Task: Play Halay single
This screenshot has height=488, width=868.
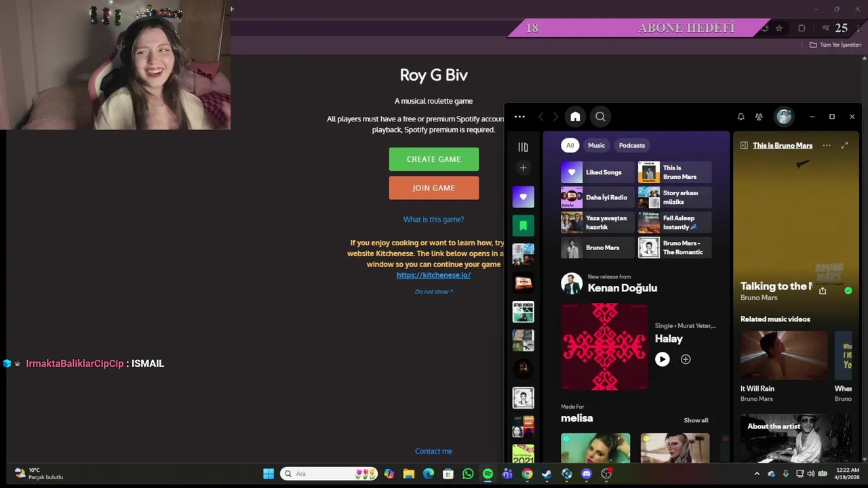Action: click(x=663, y=359)
